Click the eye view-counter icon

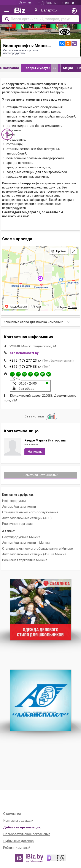[65, 32]
